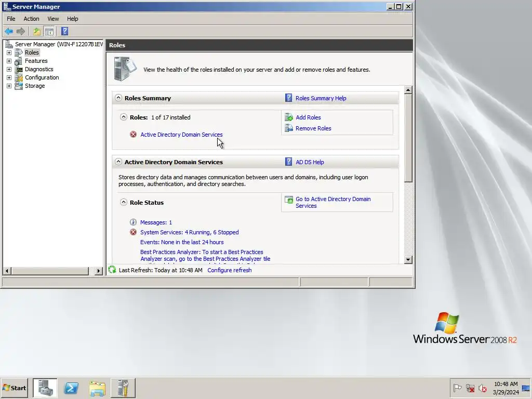This screenshot has height=399, width=532.
Task: Open the View menu
Action: coord(53,19)
